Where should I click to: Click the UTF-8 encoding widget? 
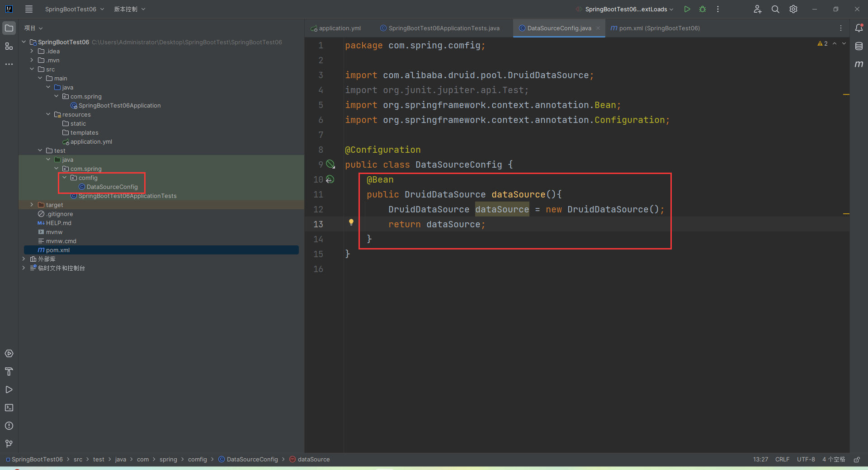pos(806,459)
